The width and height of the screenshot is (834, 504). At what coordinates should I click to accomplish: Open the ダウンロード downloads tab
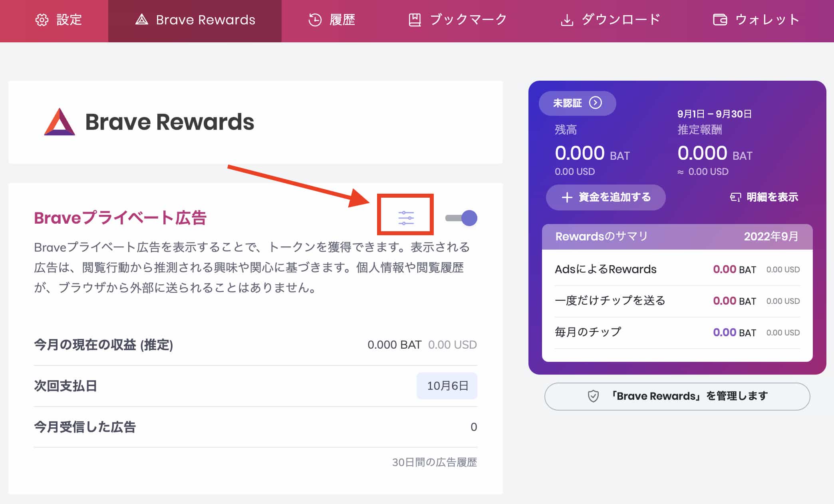point(610,20)
